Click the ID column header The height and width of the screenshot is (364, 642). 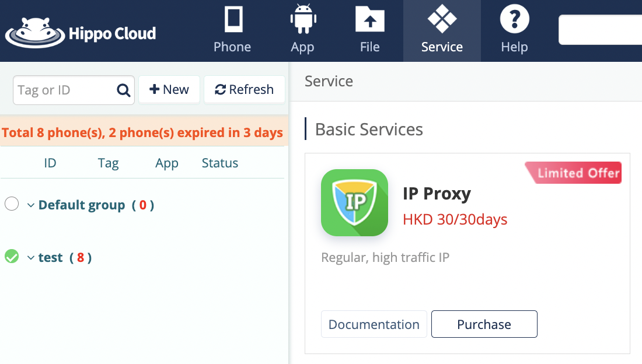click(x=50, y=163)
